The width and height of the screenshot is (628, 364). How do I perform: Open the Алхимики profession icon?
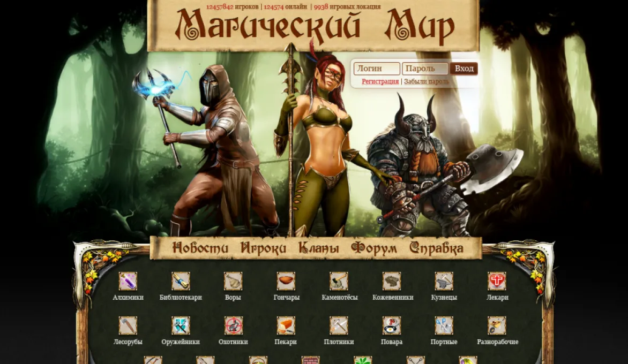128,281
